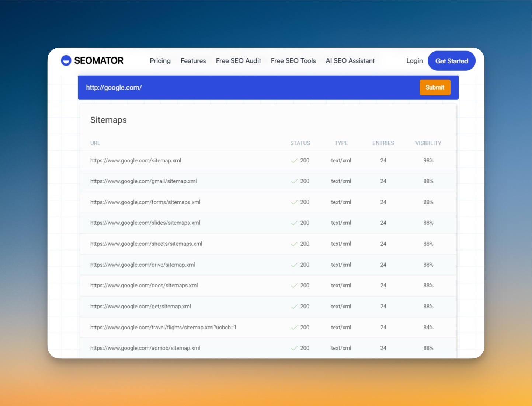Click the Get Started button

click(451, 60)
